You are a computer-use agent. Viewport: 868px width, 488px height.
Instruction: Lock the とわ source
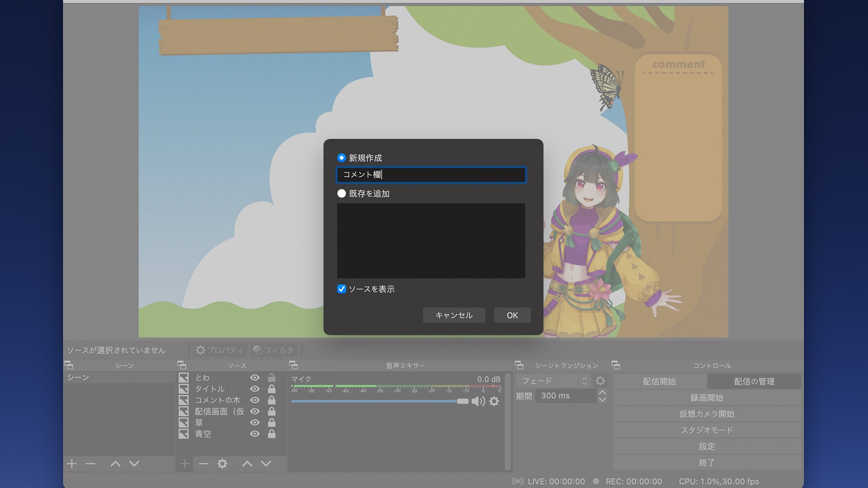point(272,377)
